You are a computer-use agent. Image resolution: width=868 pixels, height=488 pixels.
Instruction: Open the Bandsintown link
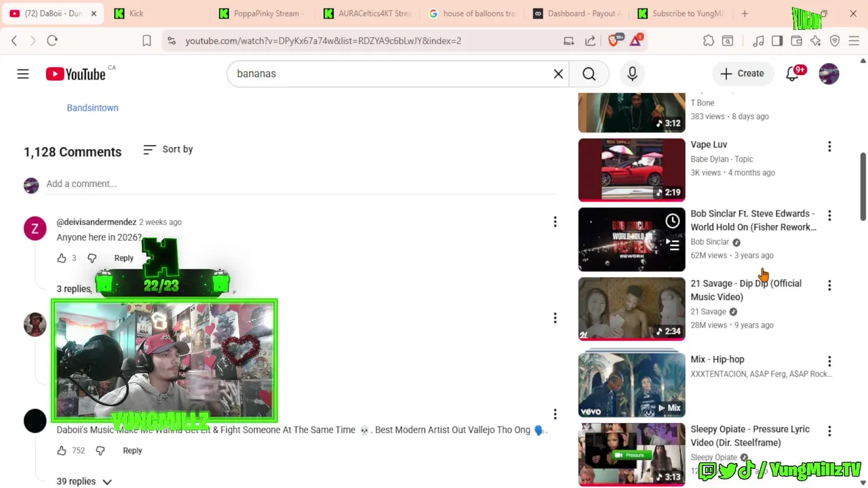point(92,108)
